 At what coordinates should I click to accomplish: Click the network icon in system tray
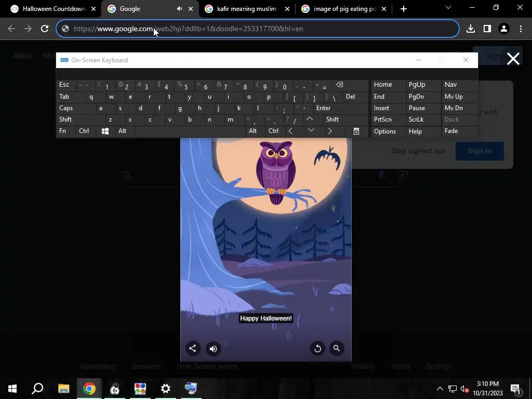tap(453, 389)
